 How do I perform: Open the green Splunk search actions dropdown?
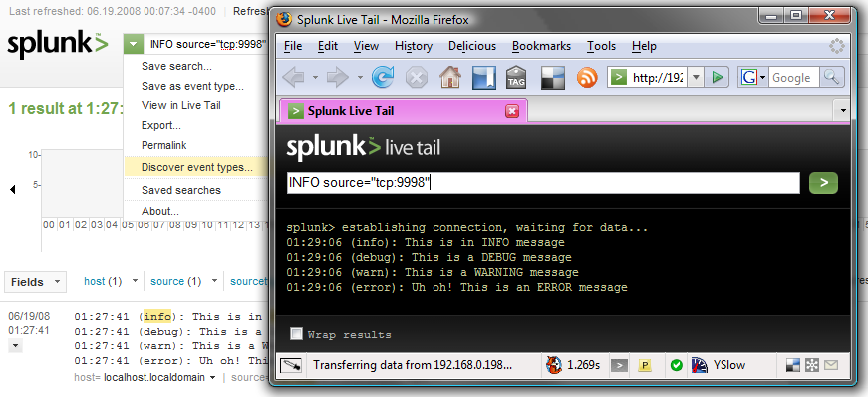tap(134, 44)
